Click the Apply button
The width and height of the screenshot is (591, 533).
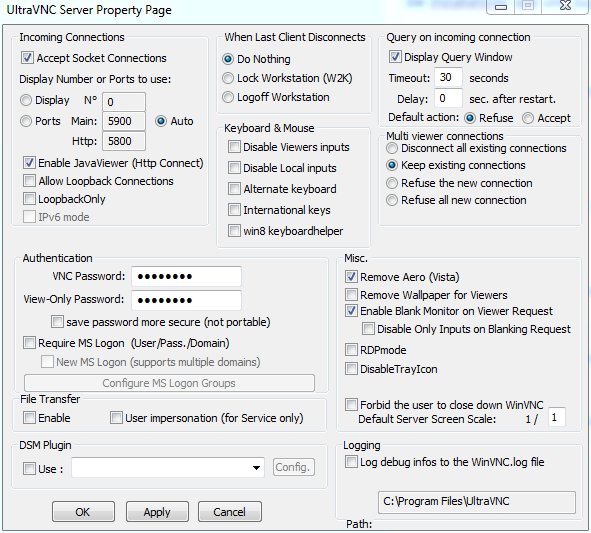tap(157, 512)
